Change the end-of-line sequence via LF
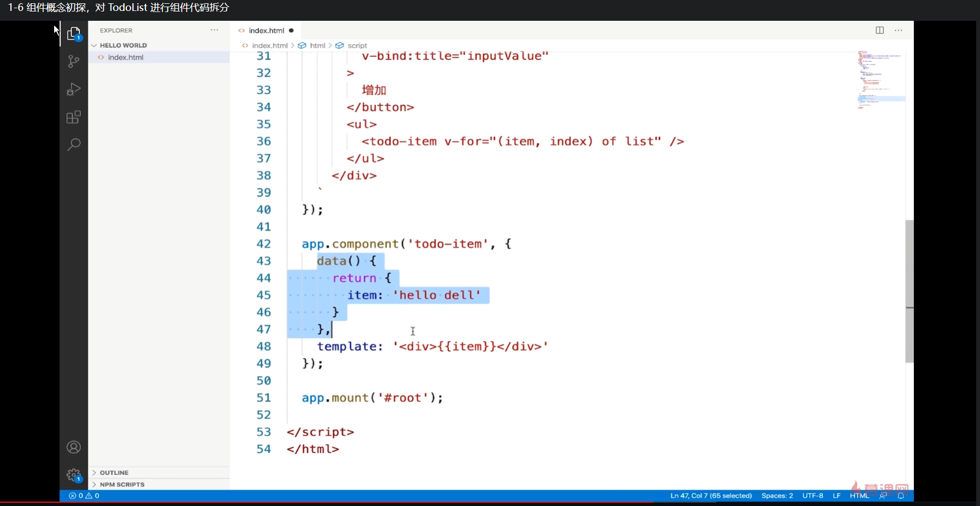 (x=837, y=496)
